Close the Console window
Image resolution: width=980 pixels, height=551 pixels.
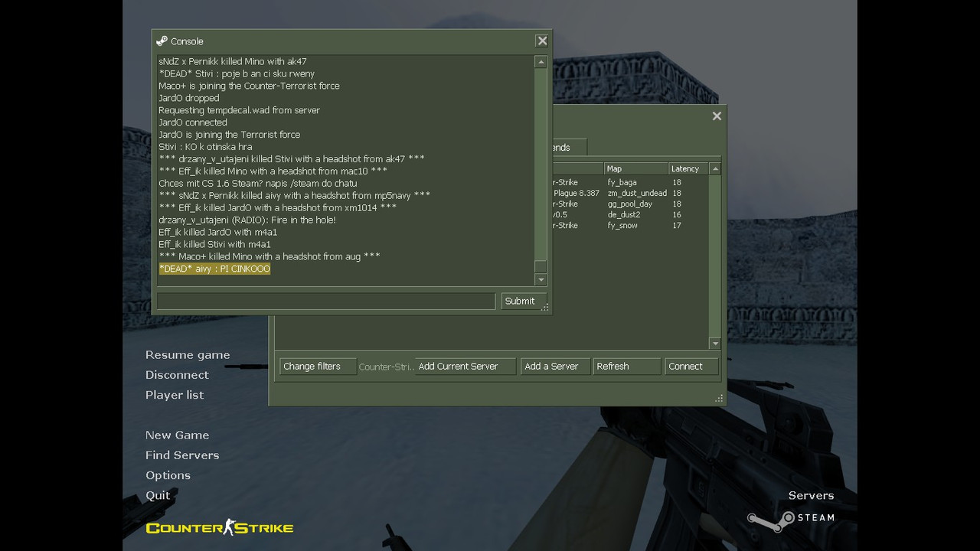542,41
